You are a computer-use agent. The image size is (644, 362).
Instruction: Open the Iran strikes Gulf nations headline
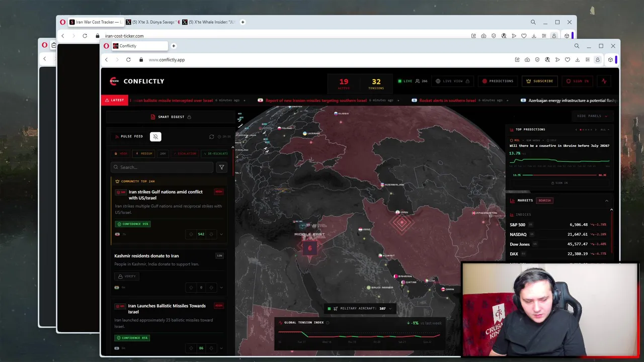(166, 195)
